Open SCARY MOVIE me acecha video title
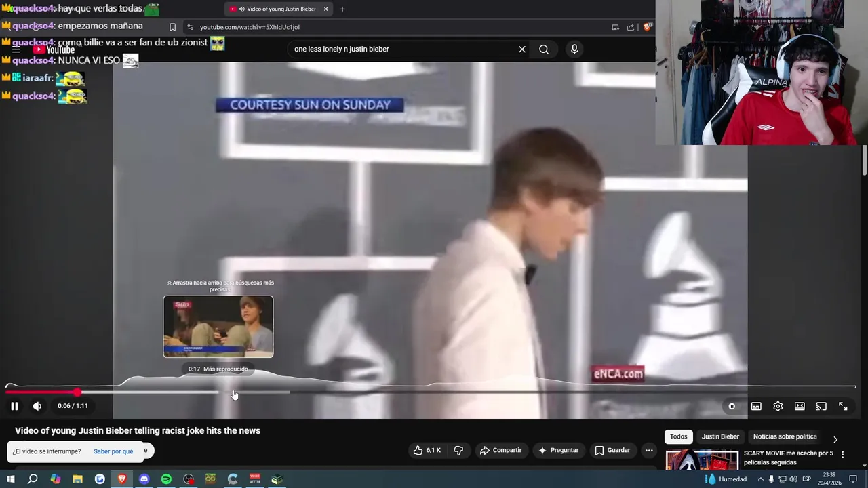Image resolution: width=868 pixels, height=488 pixels. click(788, 457)
